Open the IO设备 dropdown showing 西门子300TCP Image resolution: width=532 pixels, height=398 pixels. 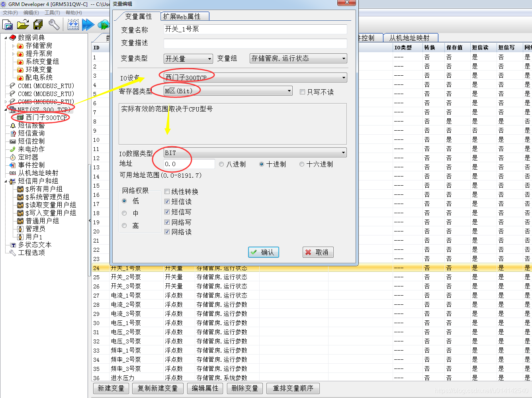coord(344,77)
